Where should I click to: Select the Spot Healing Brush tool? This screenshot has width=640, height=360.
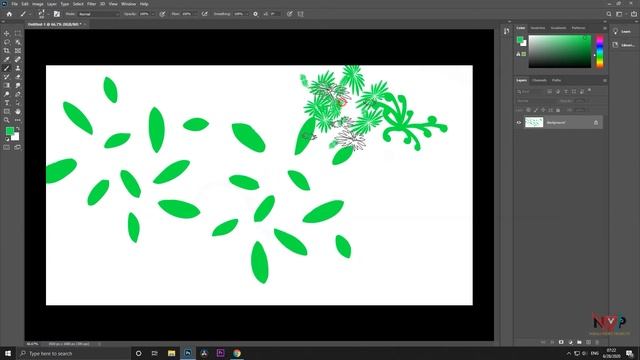[18, 60]
